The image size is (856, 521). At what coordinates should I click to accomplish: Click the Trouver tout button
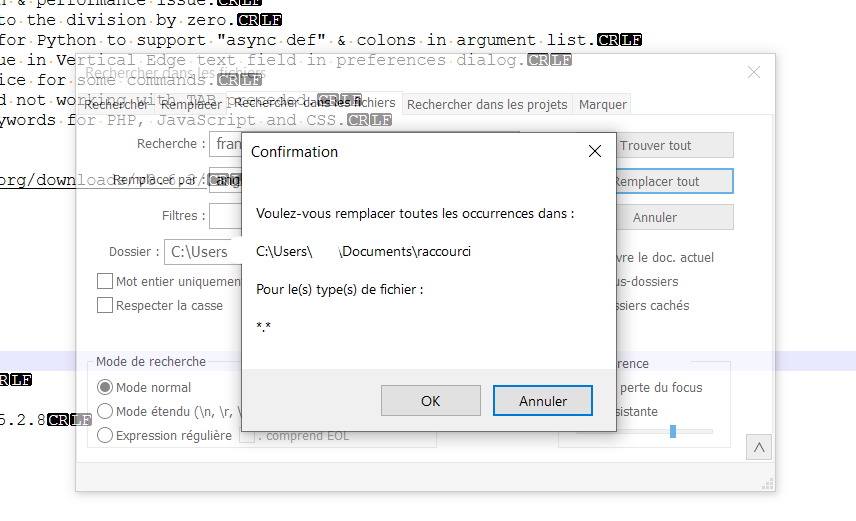[x=675, y=145]
